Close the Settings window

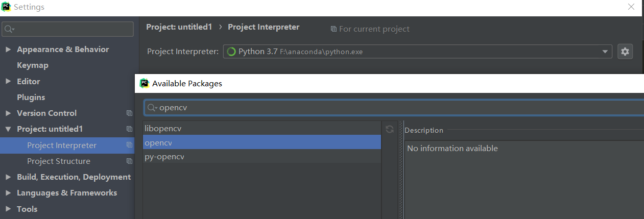[631, 7]
